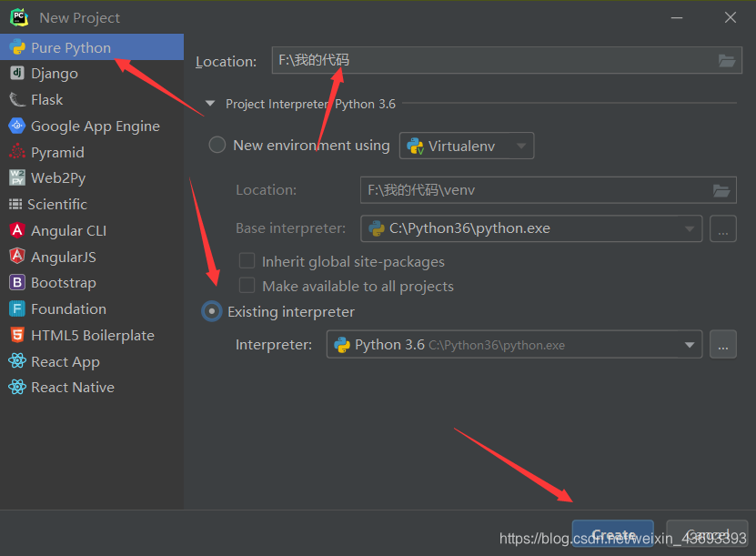Click the Create button

613,534
